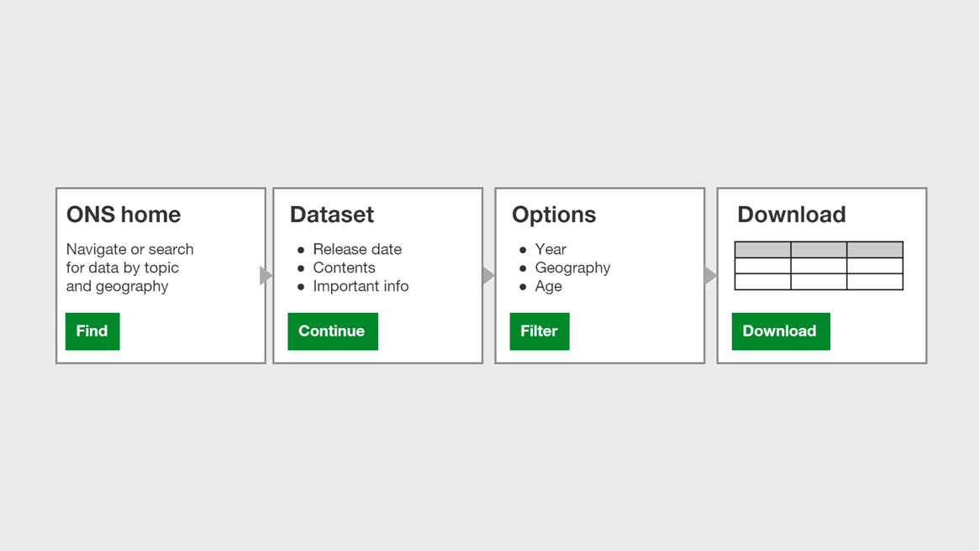Select the Dataset card heading
Image resolution: width=980 pixels, height=551 pixels.
[x=332, y=215]
